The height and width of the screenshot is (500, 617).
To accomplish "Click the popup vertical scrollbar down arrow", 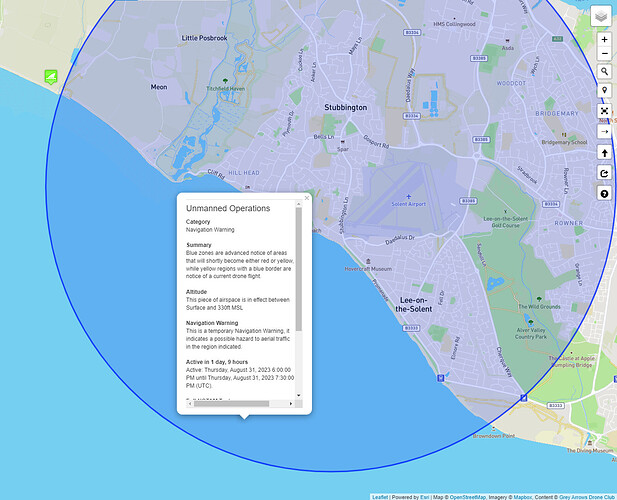I will coord(299,395).
